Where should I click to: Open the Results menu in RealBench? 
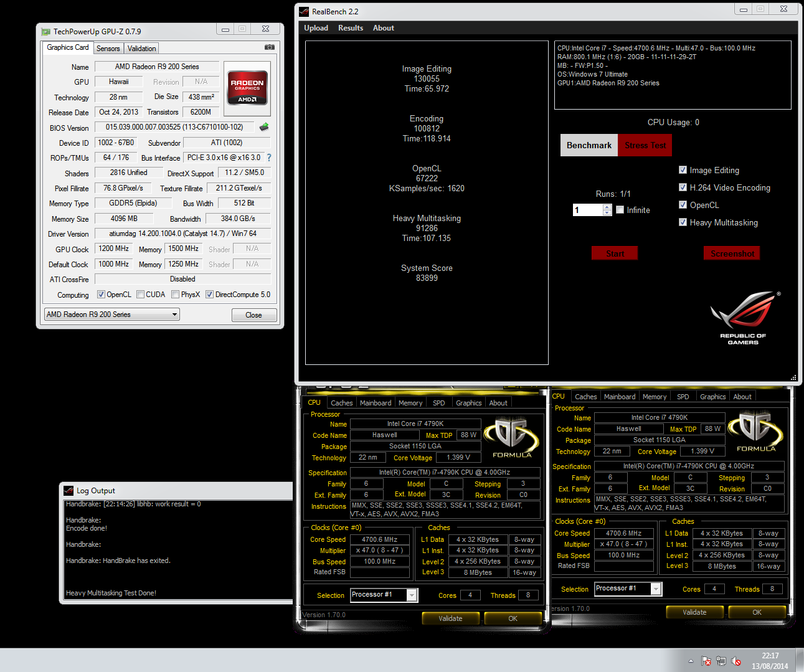coord(351,28)
